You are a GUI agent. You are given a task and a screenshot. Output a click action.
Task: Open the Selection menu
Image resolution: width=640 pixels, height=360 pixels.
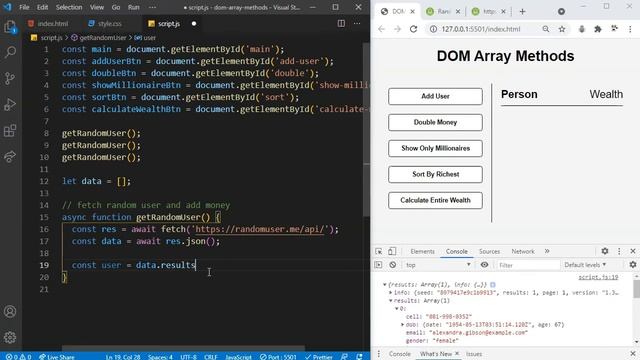click(69, 7)
